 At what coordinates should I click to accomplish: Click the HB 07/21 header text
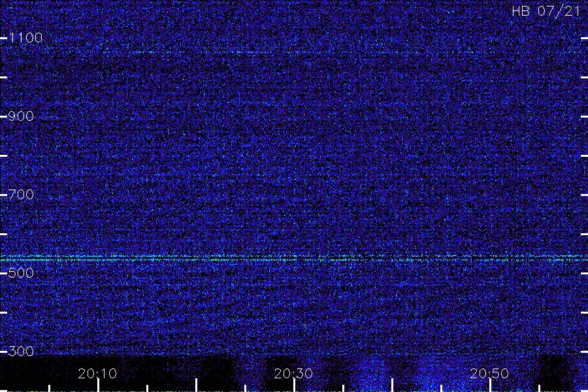546,11
